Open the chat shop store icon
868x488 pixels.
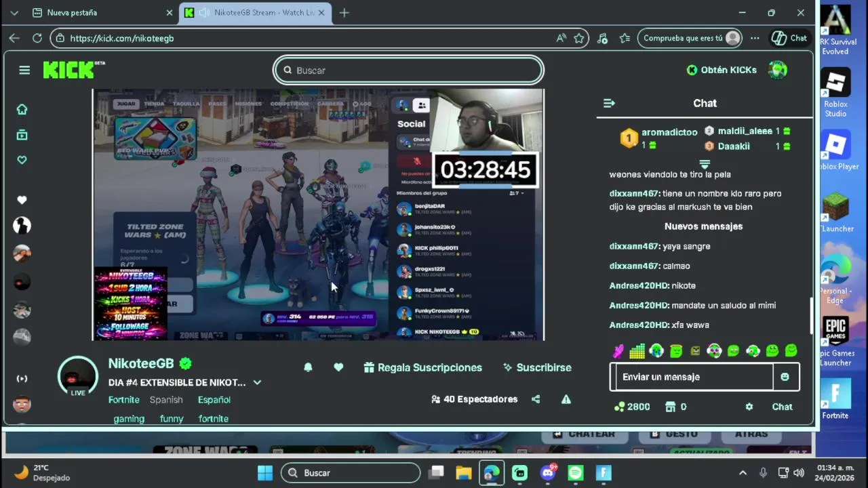pyautogui.click(x=671, y=407)
